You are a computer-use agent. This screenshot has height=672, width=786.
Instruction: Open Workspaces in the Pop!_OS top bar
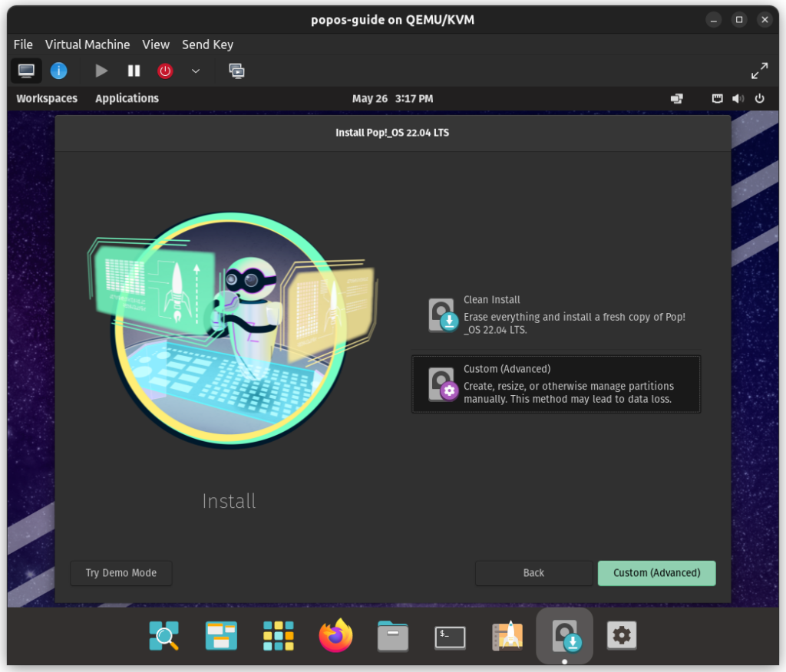[47, 98]
